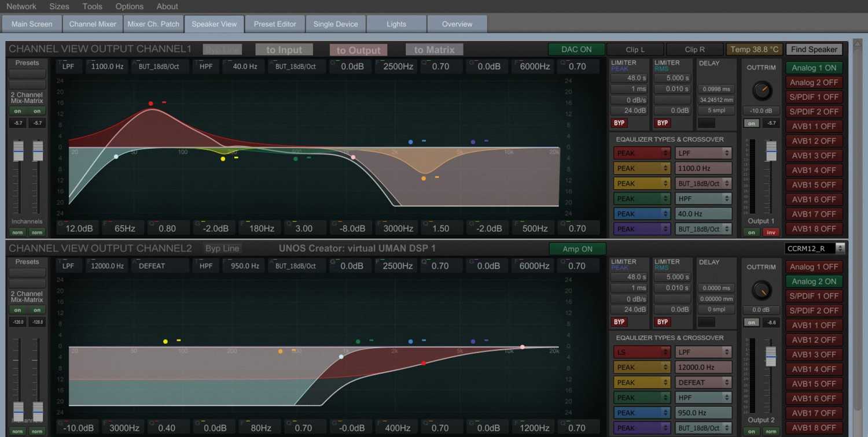Viewport: 868px width, 437px height.
Task: Enable Channel 1 S/PDIF 1 OFF routing
Action: [x=814, y=97]
